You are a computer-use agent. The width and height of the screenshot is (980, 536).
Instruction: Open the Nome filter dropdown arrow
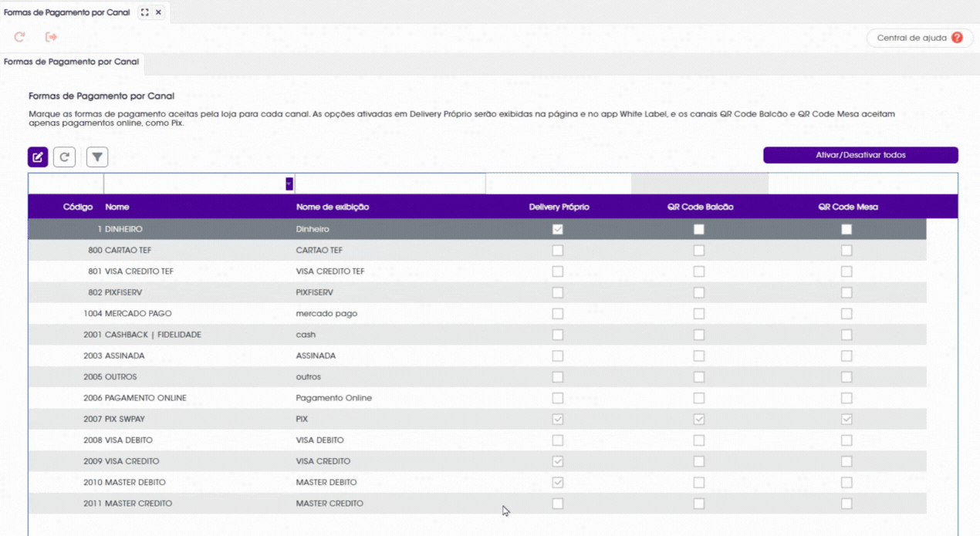[289, 184]
